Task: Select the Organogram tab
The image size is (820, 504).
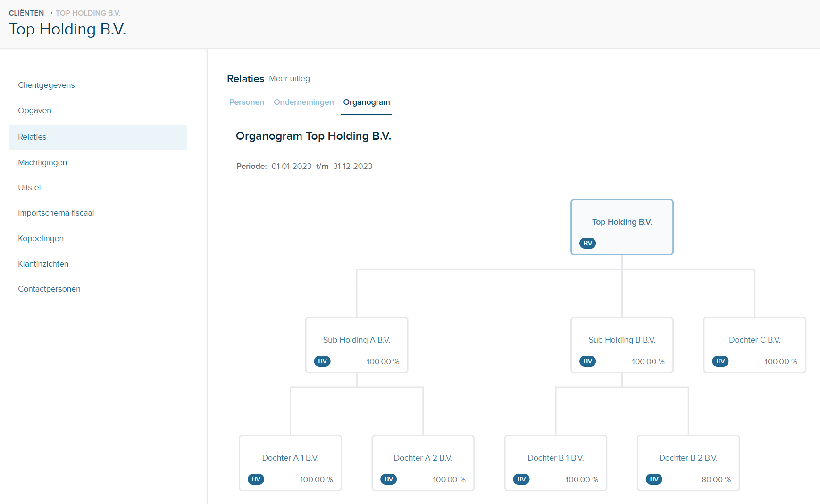Action: pos(366,102)
